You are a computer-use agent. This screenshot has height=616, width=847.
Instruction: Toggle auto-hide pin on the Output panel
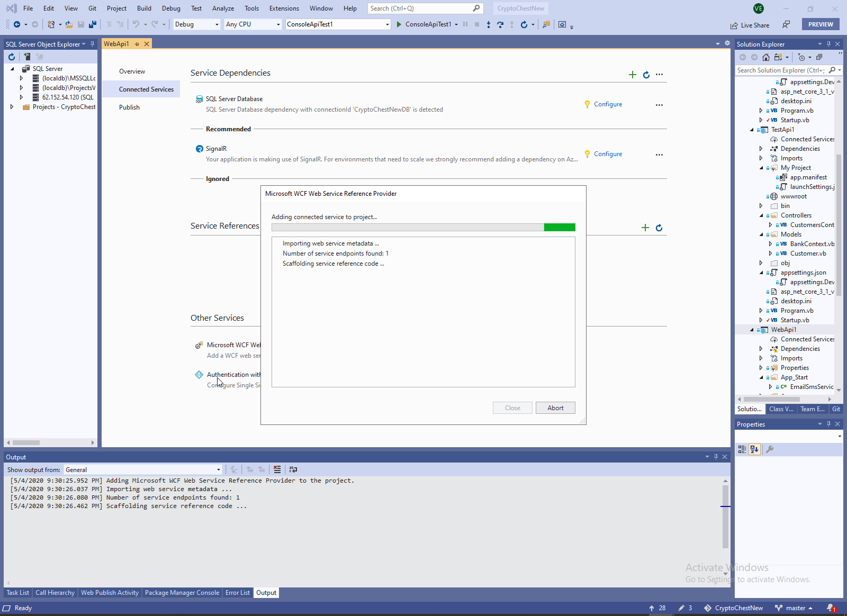tap(716, 457)
